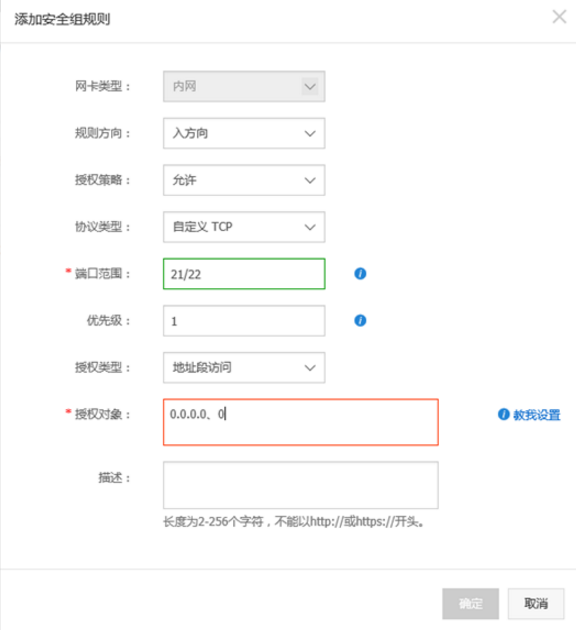Click the 描述 length hint text
576x630 pixels.
(294, 522)
